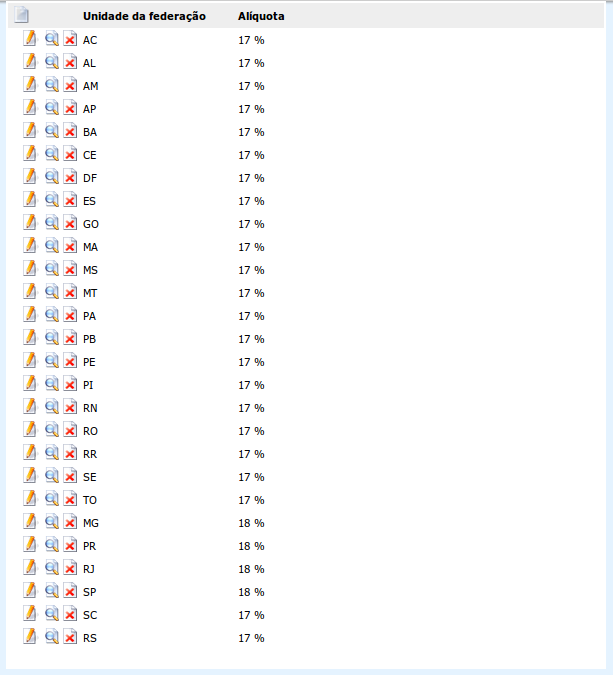Edit the BA tax rate entry
Screen dimensions: 613x675
tap(30, 130)
